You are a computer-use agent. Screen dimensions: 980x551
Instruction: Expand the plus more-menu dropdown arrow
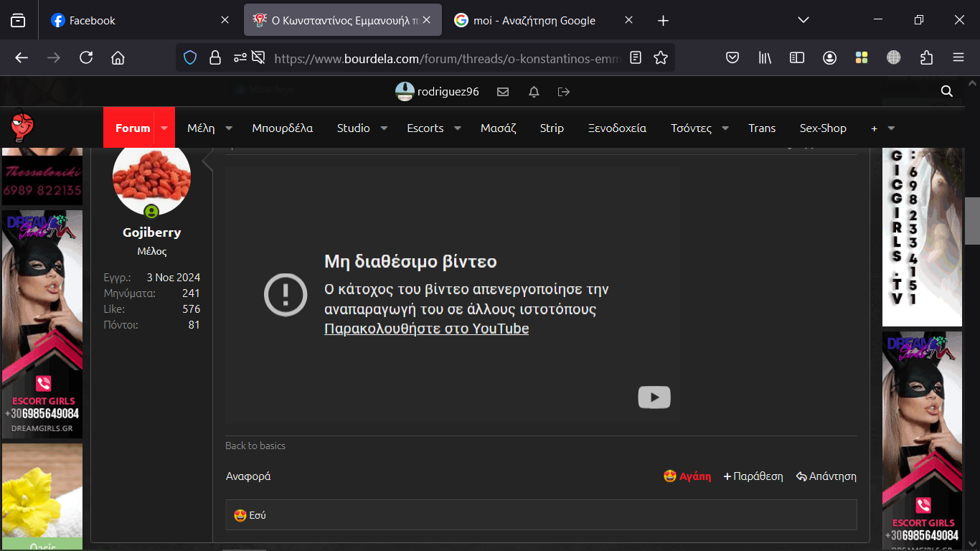pos(891,128)
